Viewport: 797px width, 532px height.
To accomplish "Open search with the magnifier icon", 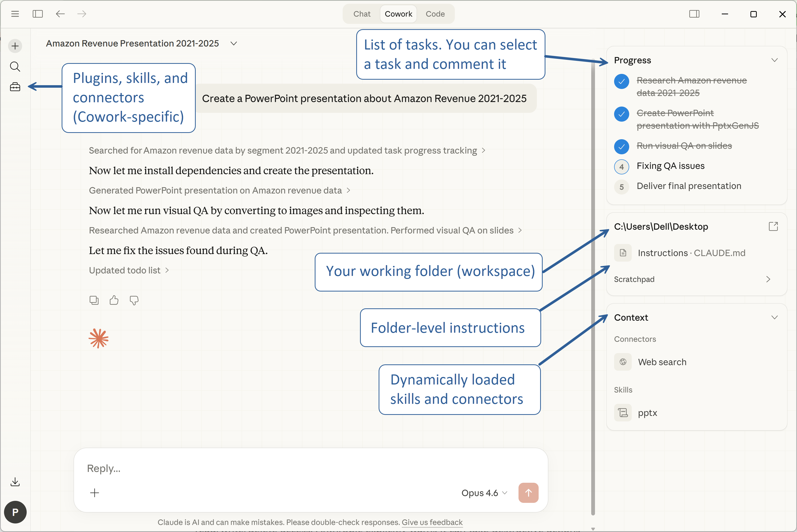I will coord(15,67).
